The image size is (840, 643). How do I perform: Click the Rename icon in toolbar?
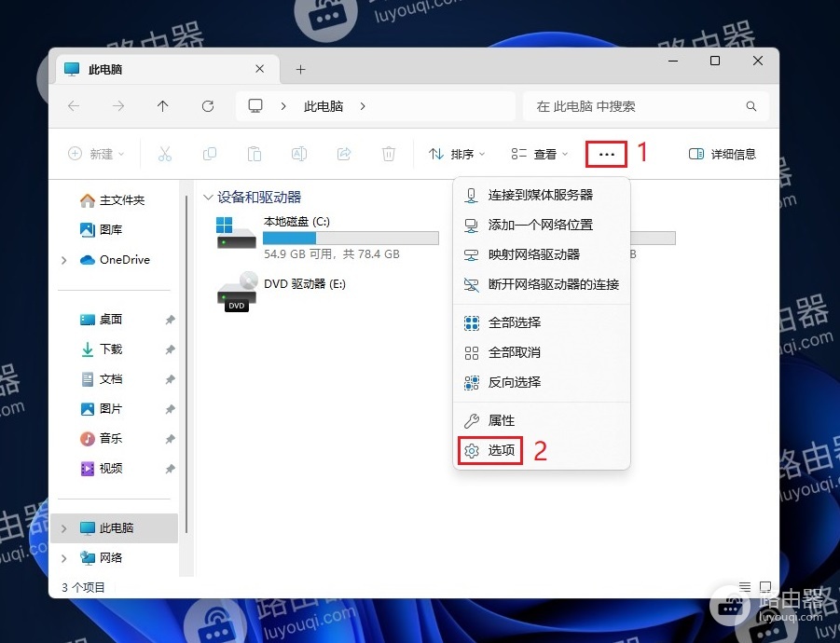299,154
